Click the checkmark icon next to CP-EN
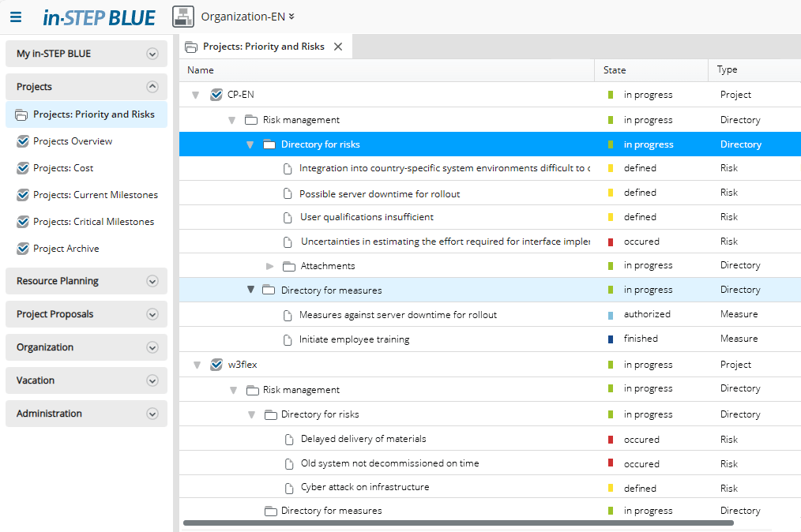The image size is (801, 532). coord(216,94)
